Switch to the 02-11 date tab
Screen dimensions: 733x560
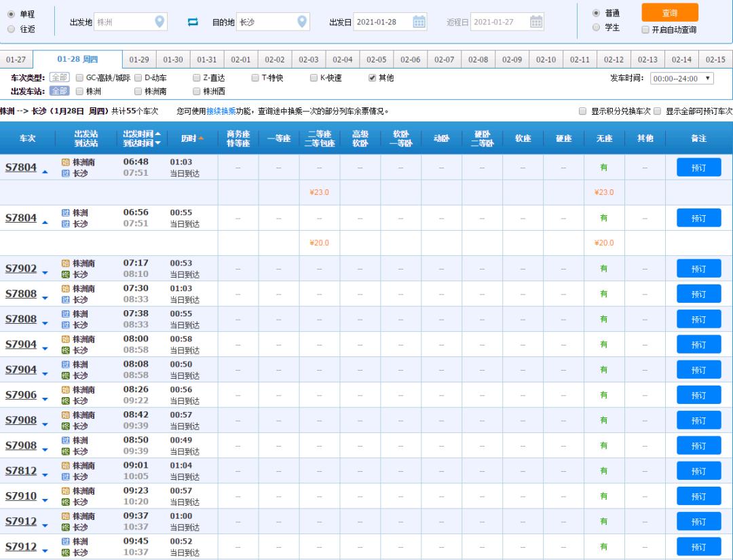(x=580, y=59)
